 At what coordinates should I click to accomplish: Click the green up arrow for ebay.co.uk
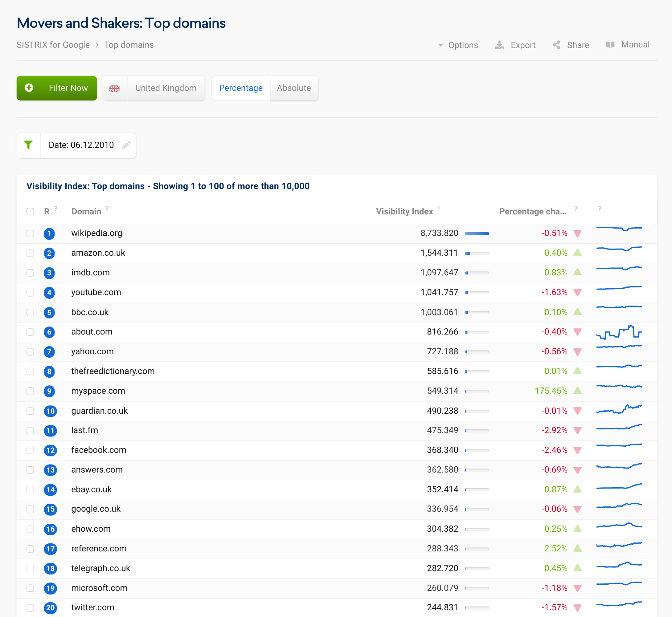(577, 489)
